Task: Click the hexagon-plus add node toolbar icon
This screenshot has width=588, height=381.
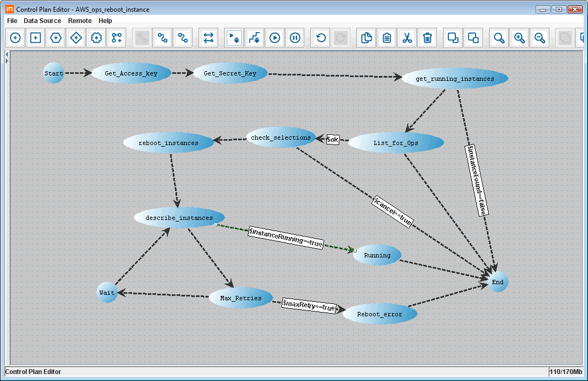Action: tap(56, 38)
